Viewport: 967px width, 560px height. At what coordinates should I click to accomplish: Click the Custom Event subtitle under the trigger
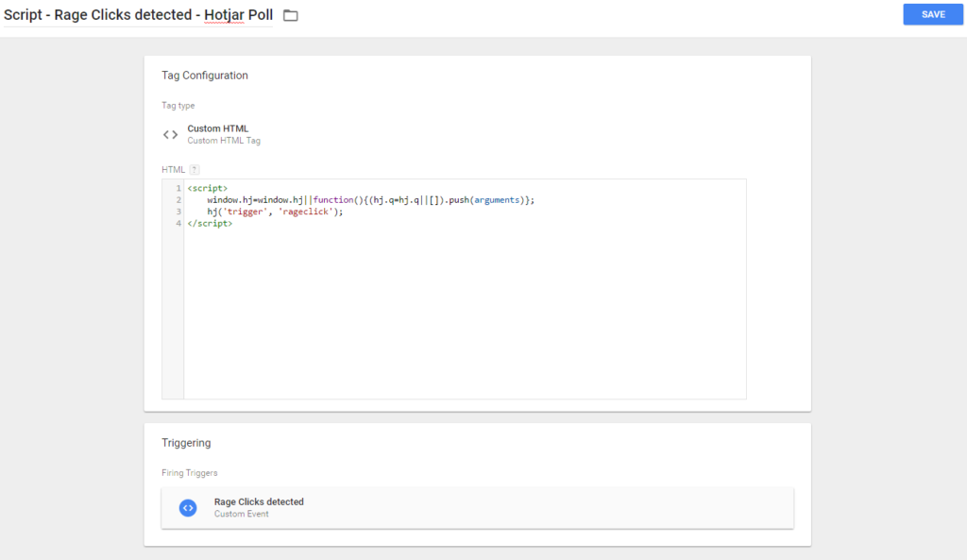(x=242, y=515)
